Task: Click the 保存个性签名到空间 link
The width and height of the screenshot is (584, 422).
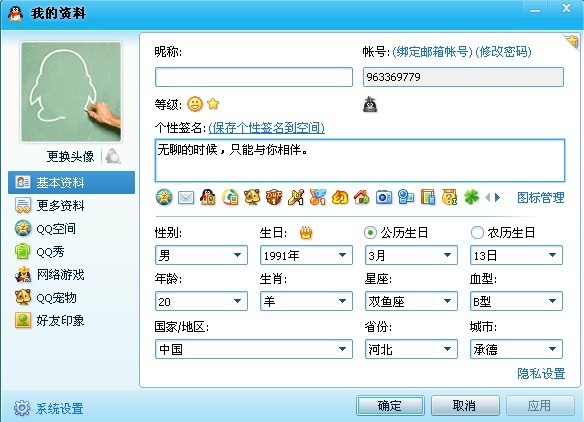Action: tap(266, 128)
